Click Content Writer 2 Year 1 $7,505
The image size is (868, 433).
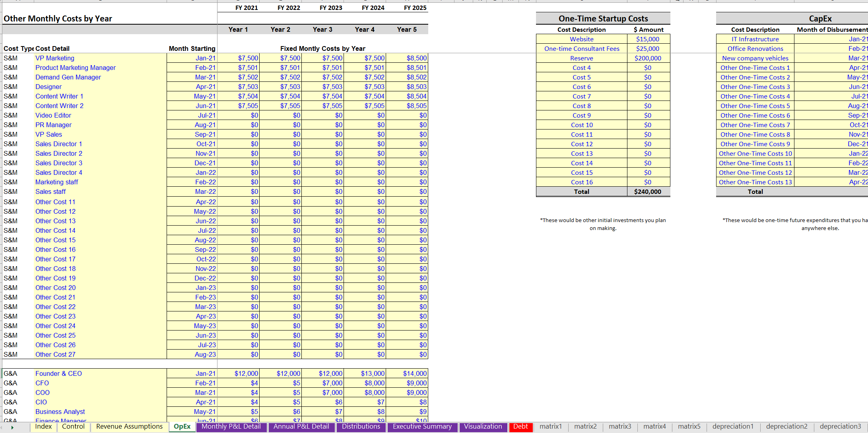239,106
